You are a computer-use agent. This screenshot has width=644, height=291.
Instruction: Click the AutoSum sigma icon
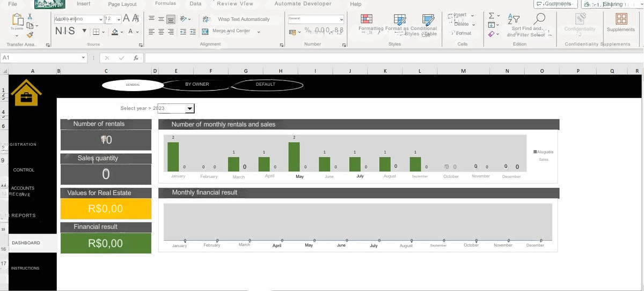point(492,16)
